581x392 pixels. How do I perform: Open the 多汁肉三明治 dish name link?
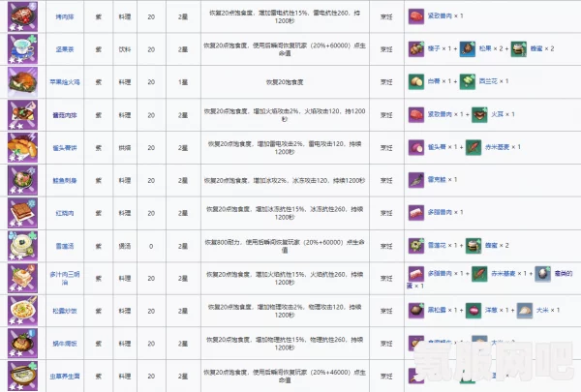(65, 278)
